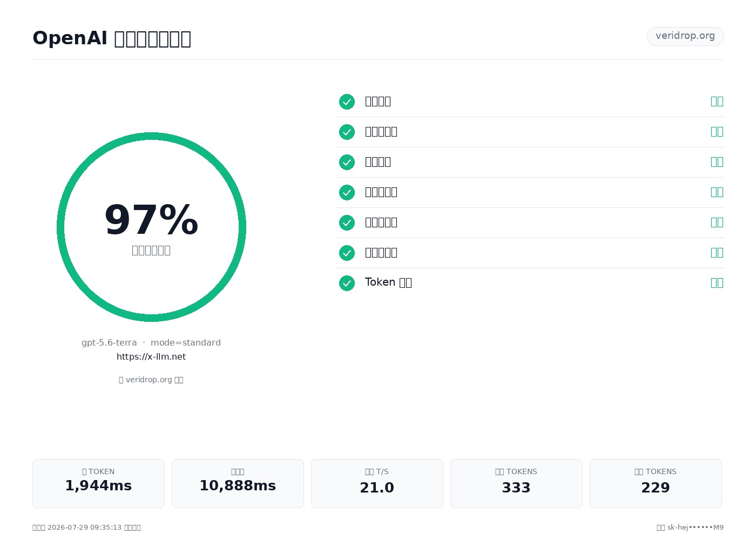Click the veridrop.org credit below the URL

click(x=151, y=380)
